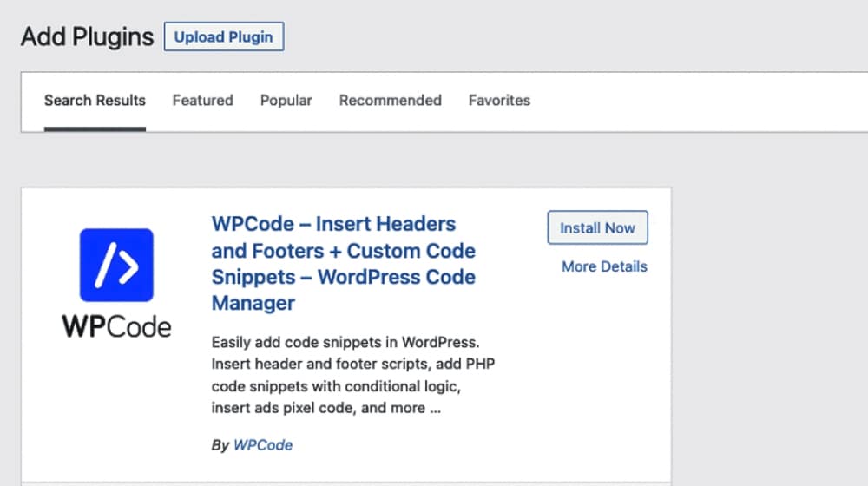Switch to the Search Results tab

[95, 101]
